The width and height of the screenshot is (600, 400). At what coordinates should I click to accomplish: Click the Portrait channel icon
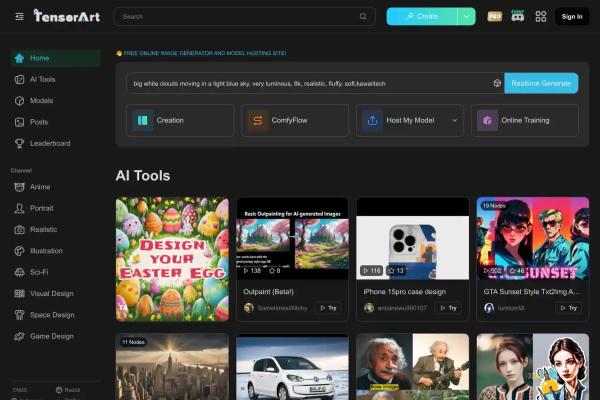coord(19,208)
